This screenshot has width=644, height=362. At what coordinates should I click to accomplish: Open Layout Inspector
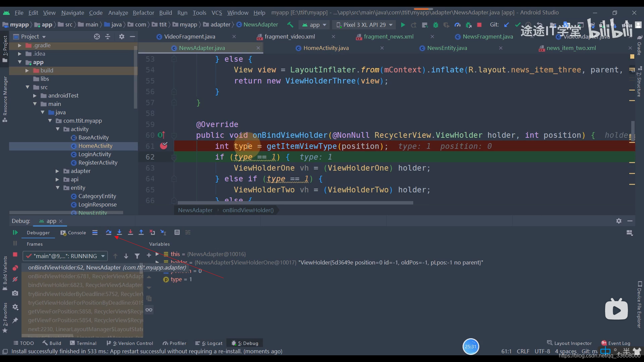tap(569, 343)
